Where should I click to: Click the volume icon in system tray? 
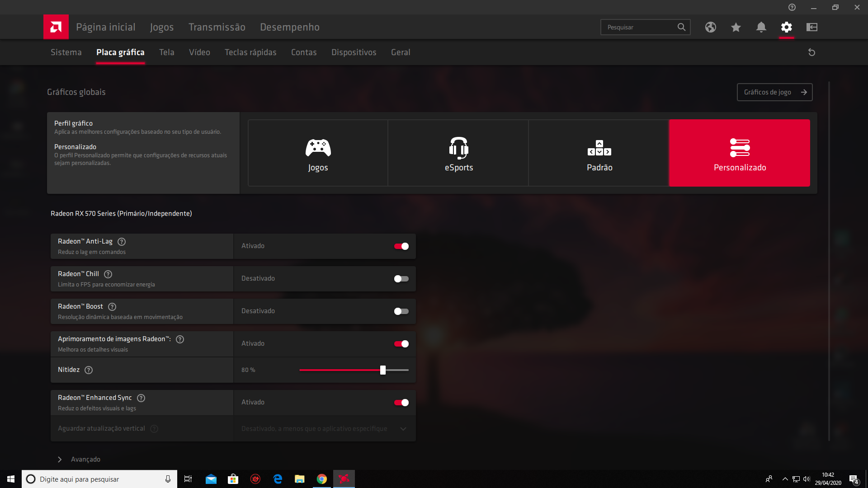(x=807, y=479)
